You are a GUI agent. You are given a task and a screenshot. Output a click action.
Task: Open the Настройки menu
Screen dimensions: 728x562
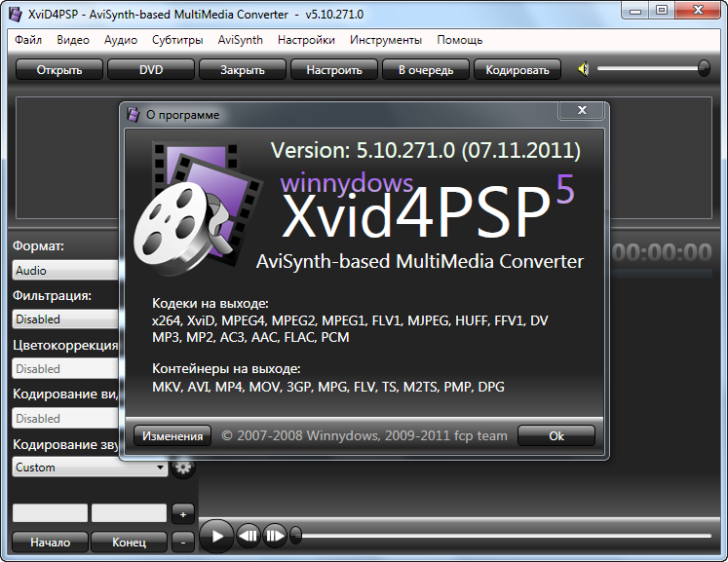tap(306, 40)
